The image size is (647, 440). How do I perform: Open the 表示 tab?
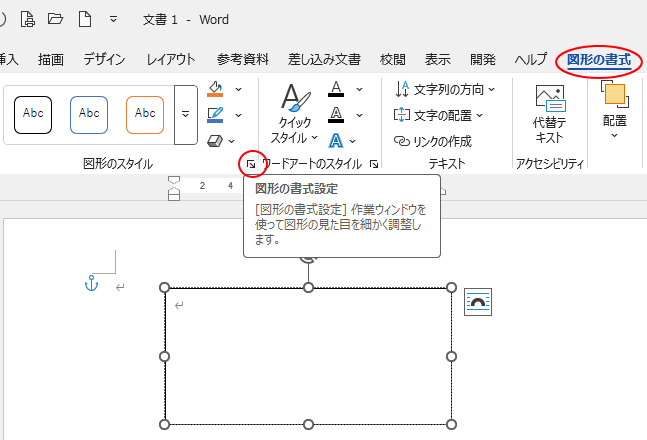tap(438, 60)
